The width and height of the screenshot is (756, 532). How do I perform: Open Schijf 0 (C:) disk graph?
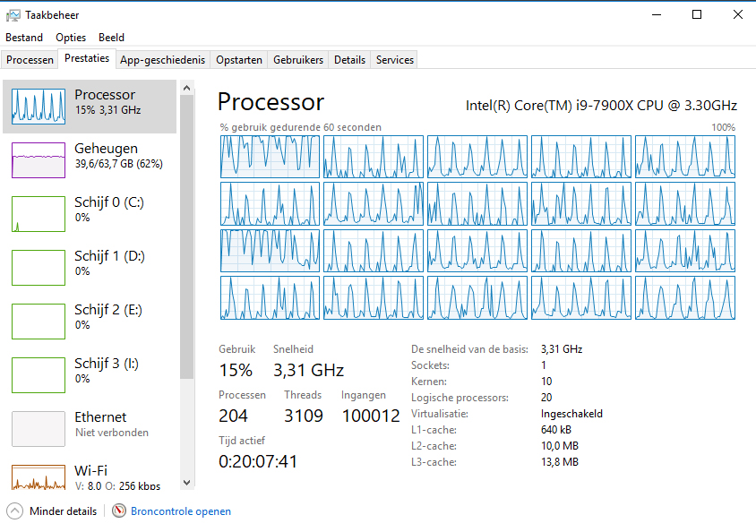39,214
